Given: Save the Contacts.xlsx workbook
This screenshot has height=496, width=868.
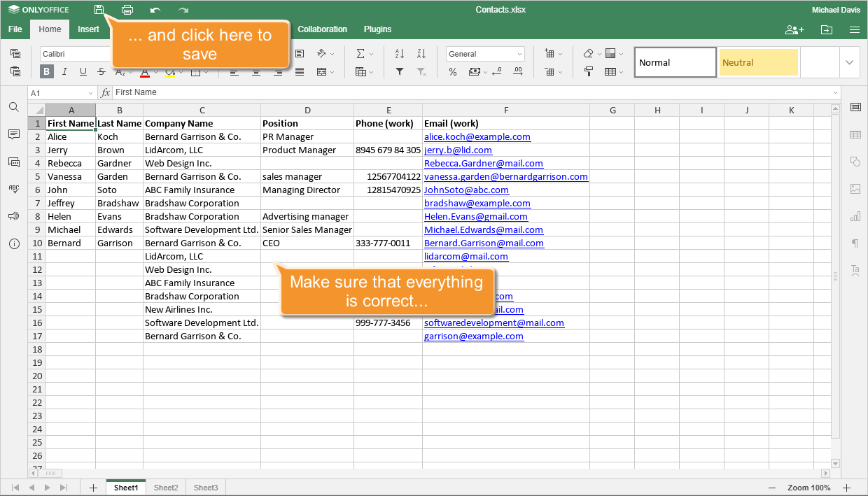Looking at the screenshot, I should [98, 9].
